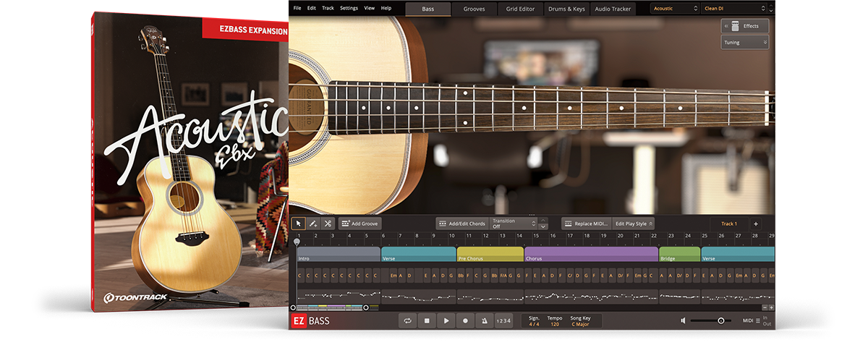Adjust the master volume slider
This screenshot has width=868, height=353.
point(720,320)
